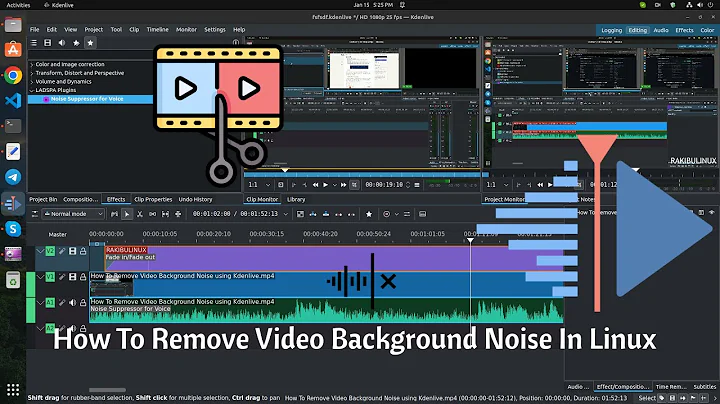Open the File menu
This screenshot has width=720, height=404.
pos(34,29)
